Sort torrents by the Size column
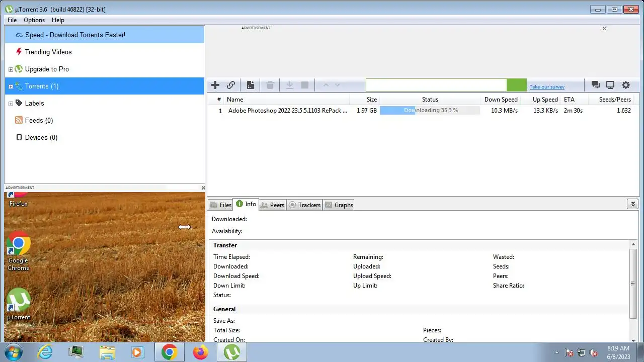The width and height of the screenshot is (644, 362). coord(364,99)
